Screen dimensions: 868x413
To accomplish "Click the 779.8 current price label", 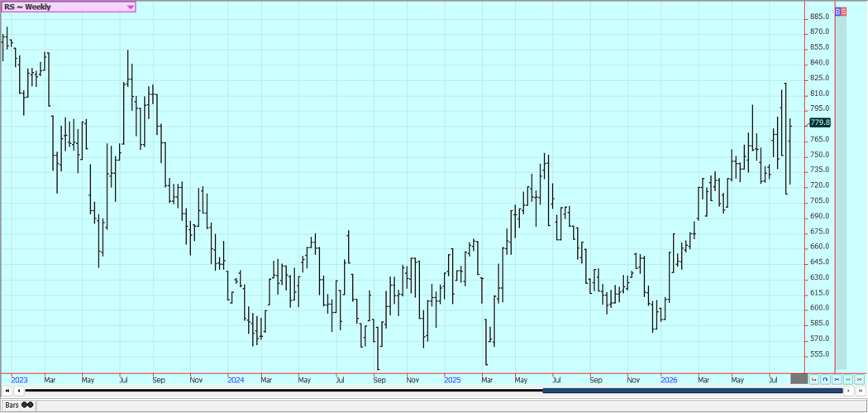I will [820, 122].
